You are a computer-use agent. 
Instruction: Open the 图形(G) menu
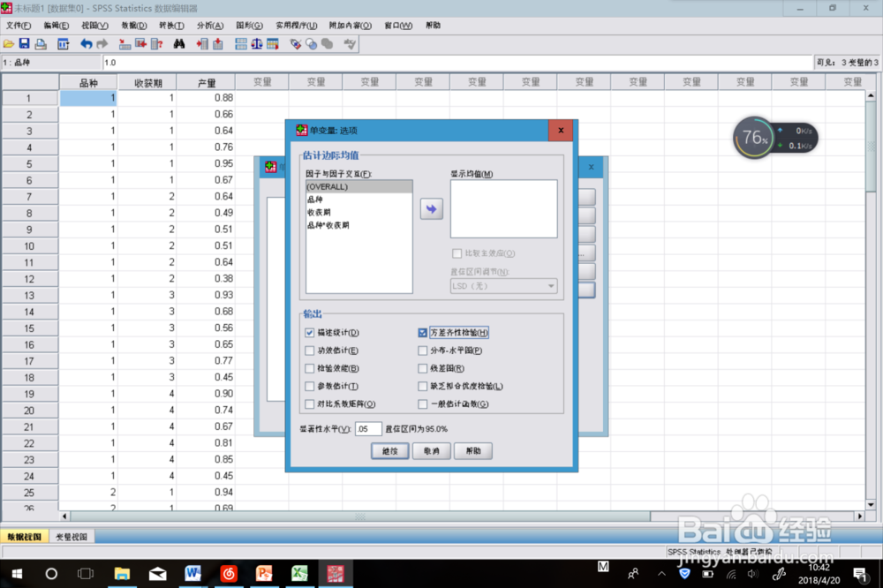pyautogui.click(x=249, y=26)
